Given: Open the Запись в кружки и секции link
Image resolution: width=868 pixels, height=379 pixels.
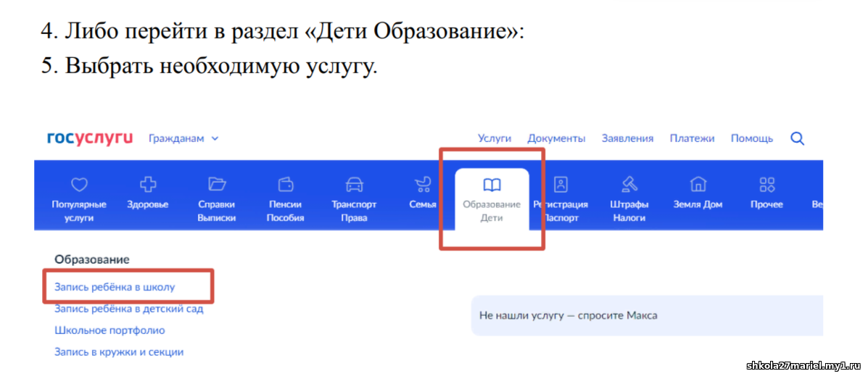Looking at the screenshot, I should [119, 352].
